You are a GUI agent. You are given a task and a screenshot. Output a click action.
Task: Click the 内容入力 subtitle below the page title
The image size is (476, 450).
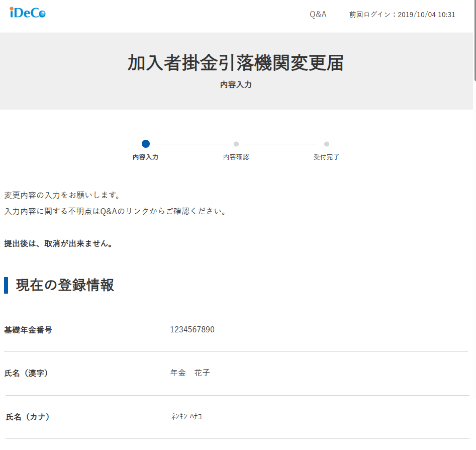[236, 85]
